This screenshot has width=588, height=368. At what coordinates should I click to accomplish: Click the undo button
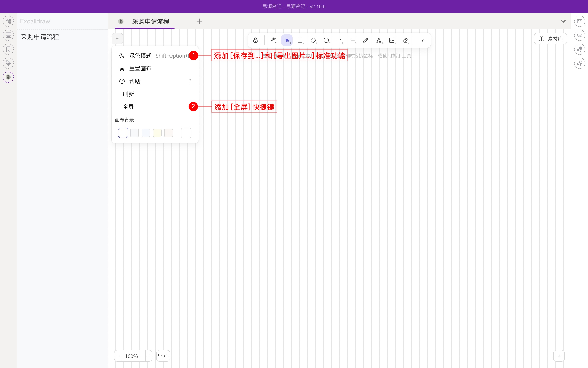click(160, 356)
